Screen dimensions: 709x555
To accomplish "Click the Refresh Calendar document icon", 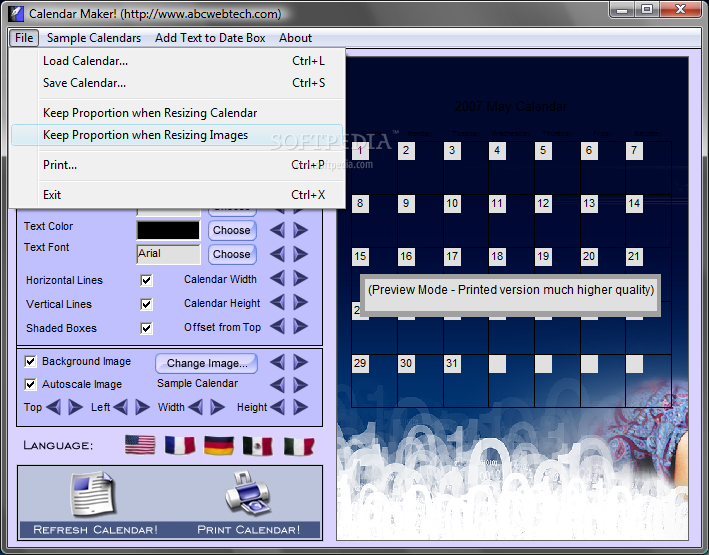I will (95, 494).
